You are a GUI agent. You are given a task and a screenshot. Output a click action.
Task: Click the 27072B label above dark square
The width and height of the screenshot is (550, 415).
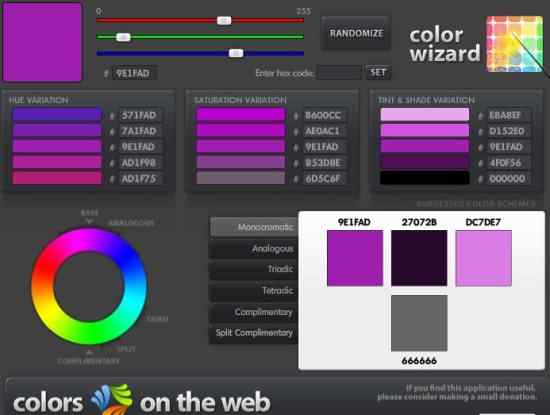click(x=419, y=222)
